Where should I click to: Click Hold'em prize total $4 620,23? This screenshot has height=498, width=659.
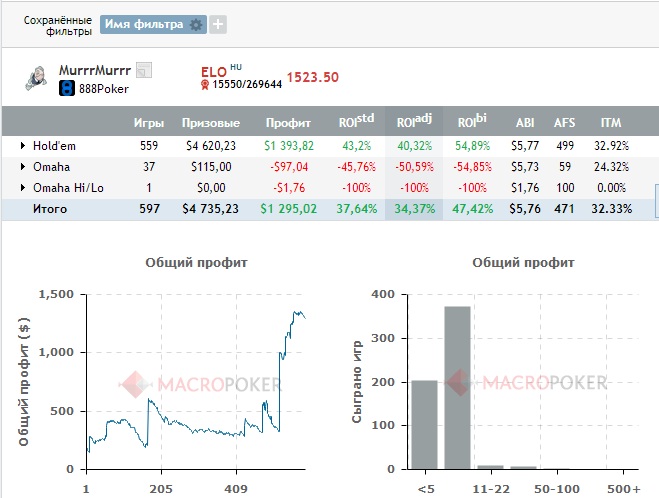[211, 146]
